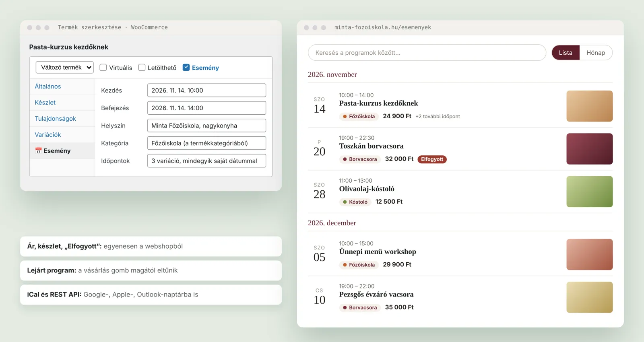Open the Toszkán borvacsora event
Viewport: 644px width, 342px height.
371,146
